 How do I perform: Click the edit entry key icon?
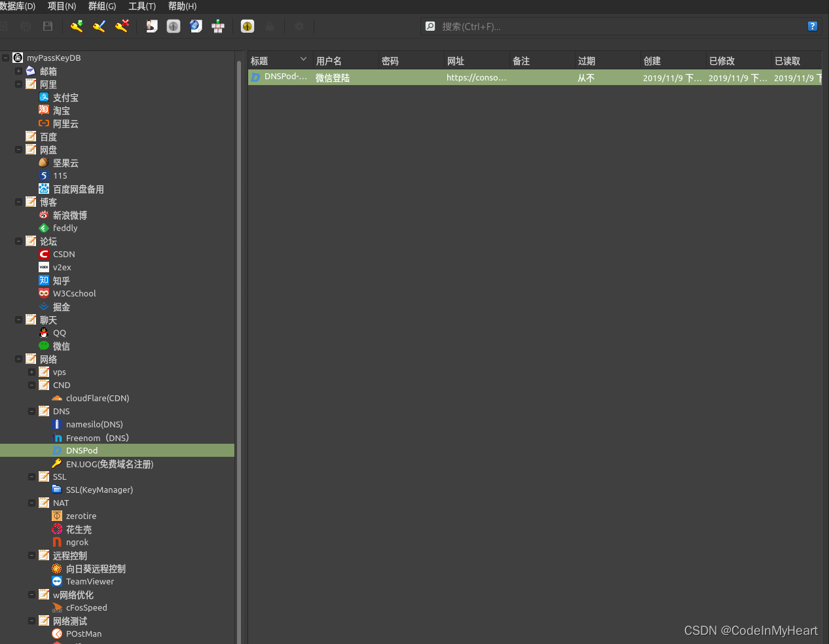[x=99, y=26]
